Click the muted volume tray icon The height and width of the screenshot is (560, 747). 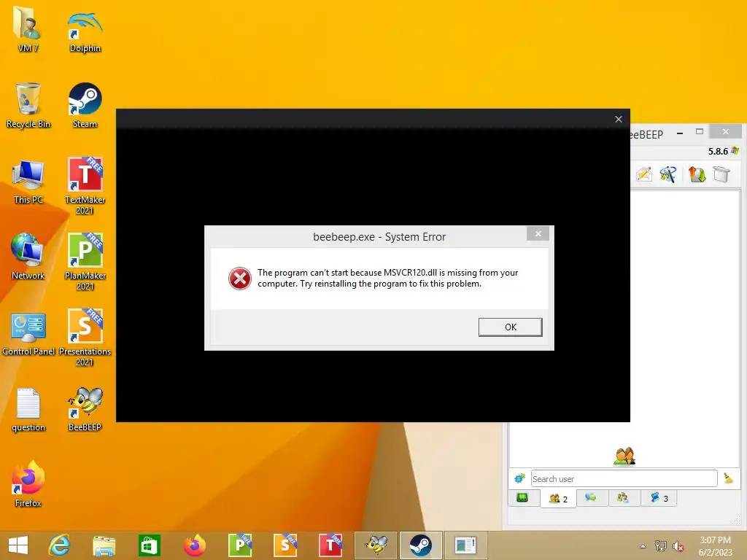tap(678, 546)
